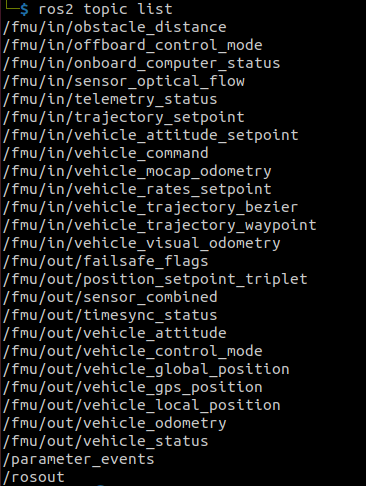
Task: Click /fmu/in/vehicle_mocap_odometry entry
Action: point(137,171)
